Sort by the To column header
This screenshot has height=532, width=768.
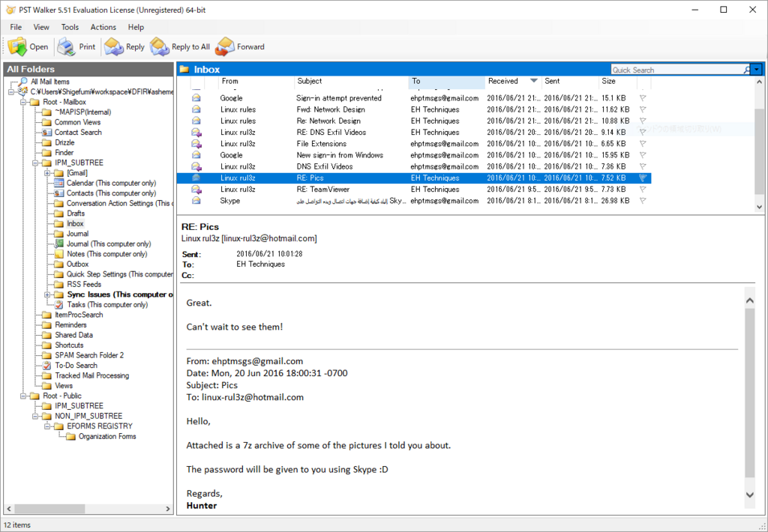tap(447, 81)
